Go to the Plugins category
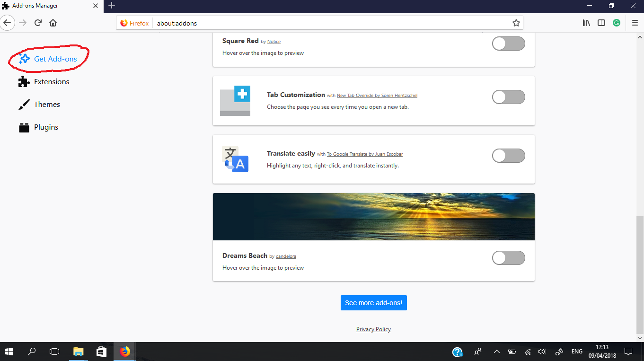Image resolution: width=644 pixels, height=361 pixels. tap(39, 127)
